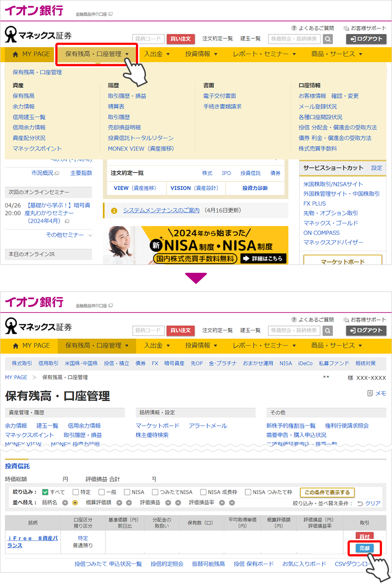This screenshot has height=583, width=392.
Task: Click the red 買付 button for iFree 8資産バランス
Action: tap(365, 536)
